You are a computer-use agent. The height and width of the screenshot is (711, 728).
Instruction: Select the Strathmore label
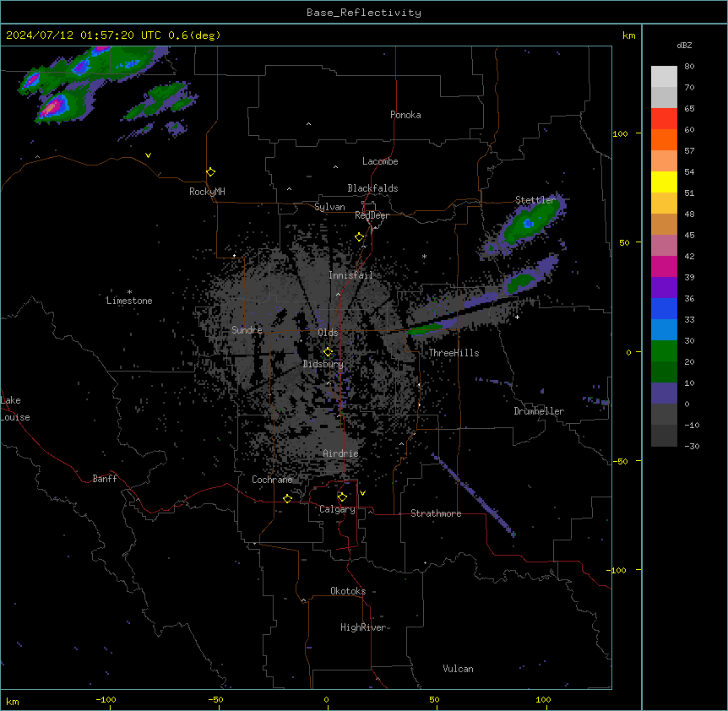coord(436,513)
